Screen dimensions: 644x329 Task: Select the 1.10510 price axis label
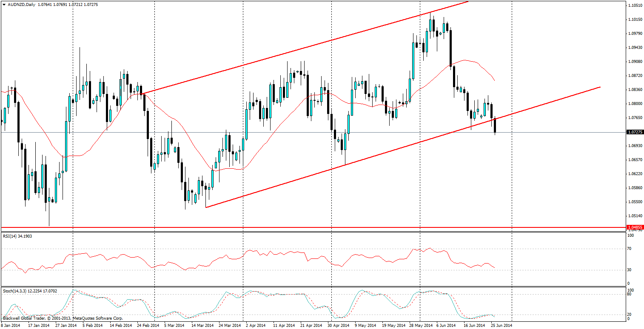[635, 6]
